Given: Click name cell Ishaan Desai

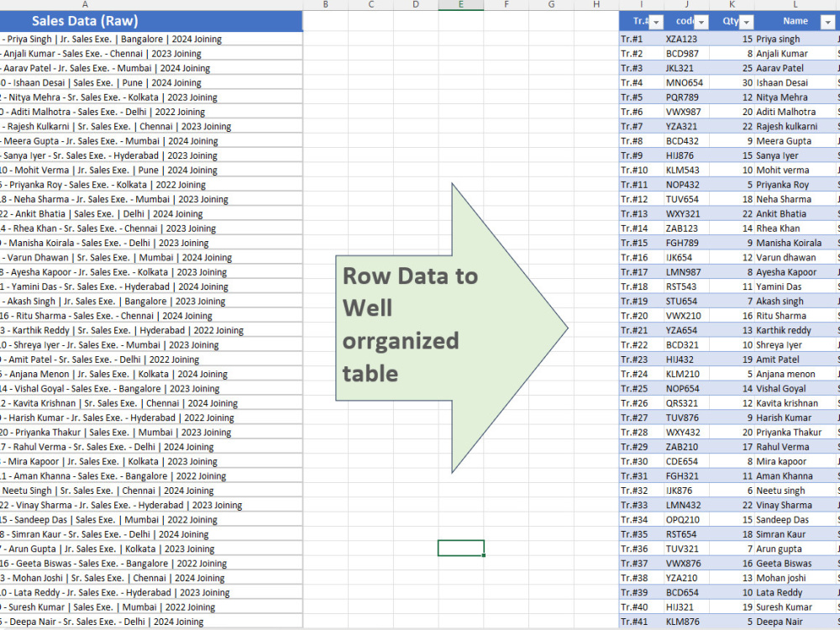Looking at the screenshot, I should pyautogui.click(x=795, y=82).
